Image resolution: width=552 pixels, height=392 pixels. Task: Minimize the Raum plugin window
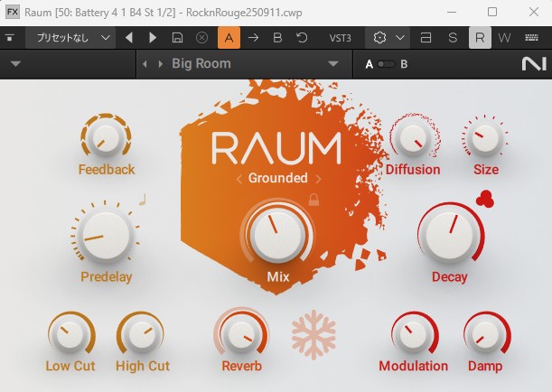(452, 13)
